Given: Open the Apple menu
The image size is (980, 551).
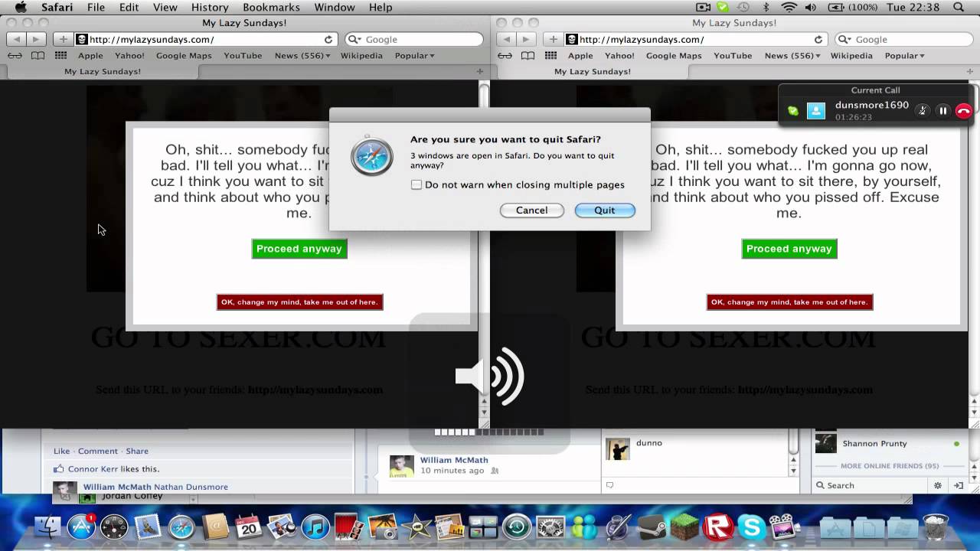Looking at the screenshot, I should click(x=21, y=7).
